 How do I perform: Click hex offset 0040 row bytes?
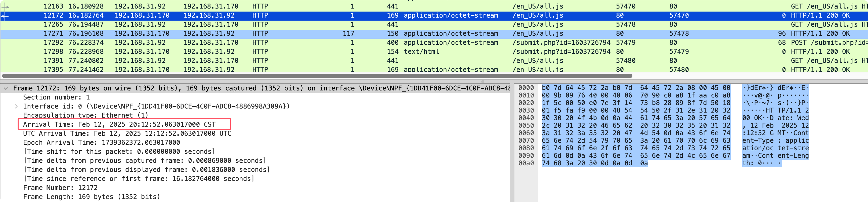pyautogui.click(x=636, y=118)
